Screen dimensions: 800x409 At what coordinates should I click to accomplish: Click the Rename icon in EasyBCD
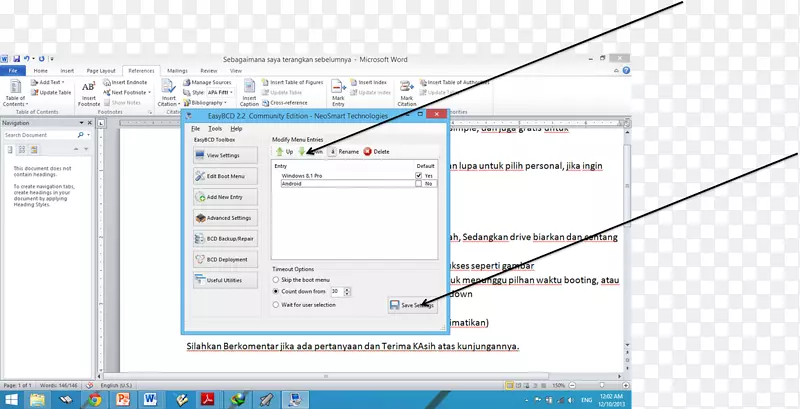[332, 151]
